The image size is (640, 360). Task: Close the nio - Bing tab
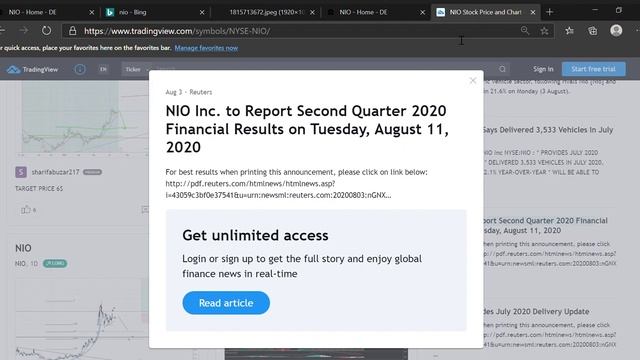pyautogui.click(x=202, y=12)
